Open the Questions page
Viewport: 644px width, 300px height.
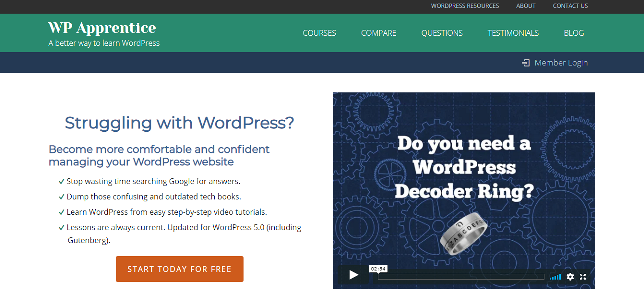(442, 33)
